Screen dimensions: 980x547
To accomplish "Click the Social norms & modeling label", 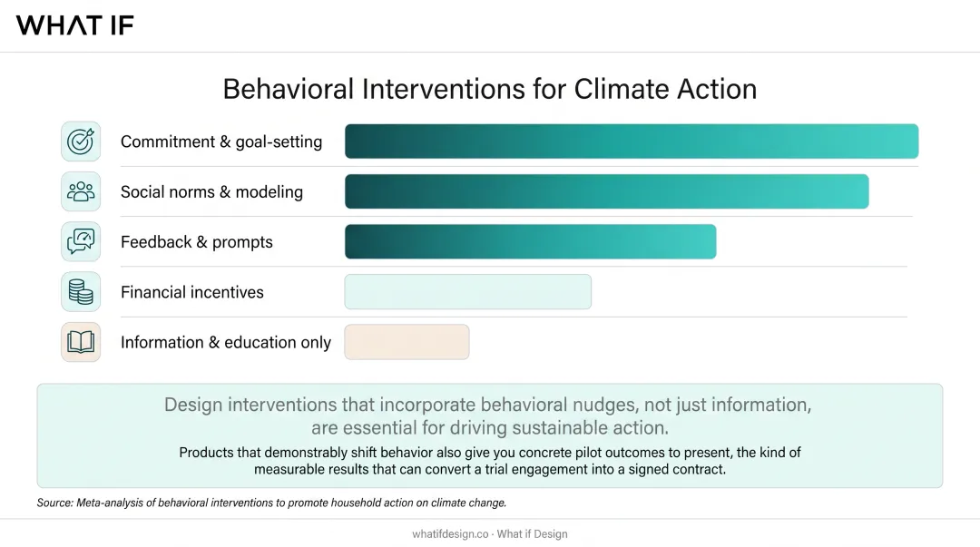I will [211, 192].
